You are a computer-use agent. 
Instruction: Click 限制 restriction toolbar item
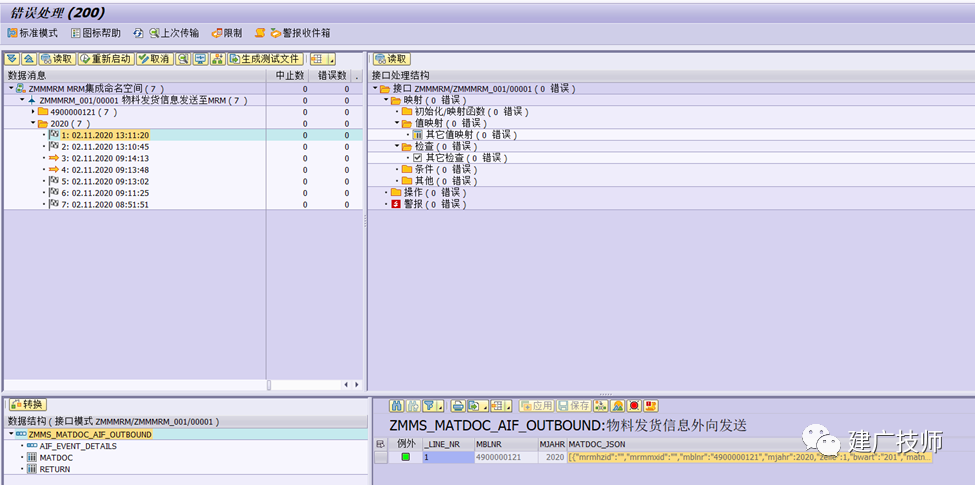coord(227,33)
